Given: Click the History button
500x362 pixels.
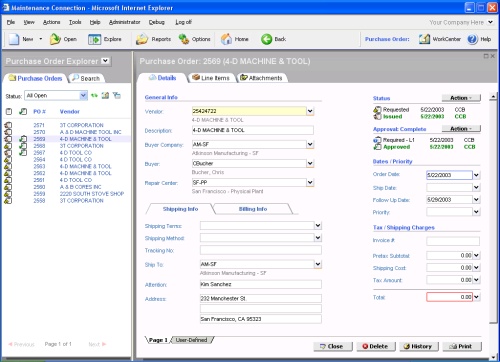Looking at the screenshot, I should (x=419, y=346).
